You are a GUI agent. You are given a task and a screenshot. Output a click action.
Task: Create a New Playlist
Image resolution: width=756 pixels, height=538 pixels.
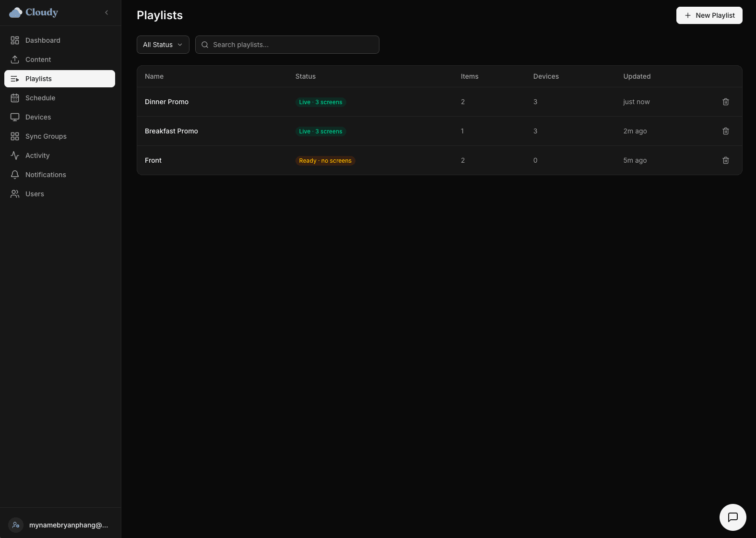[x=709, y=15]
